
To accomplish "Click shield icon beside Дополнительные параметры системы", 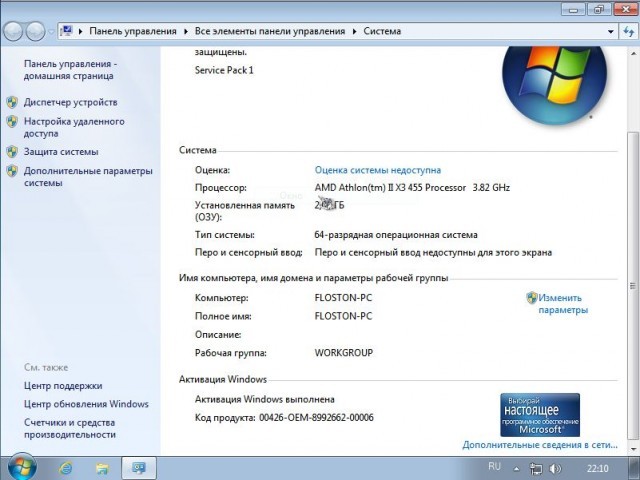I will [x=12, y=171].
